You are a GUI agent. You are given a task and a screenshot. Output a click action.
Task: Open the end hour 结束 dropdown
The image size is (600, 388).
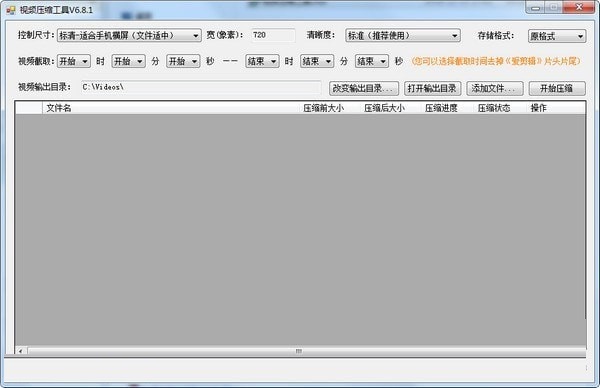262,61
